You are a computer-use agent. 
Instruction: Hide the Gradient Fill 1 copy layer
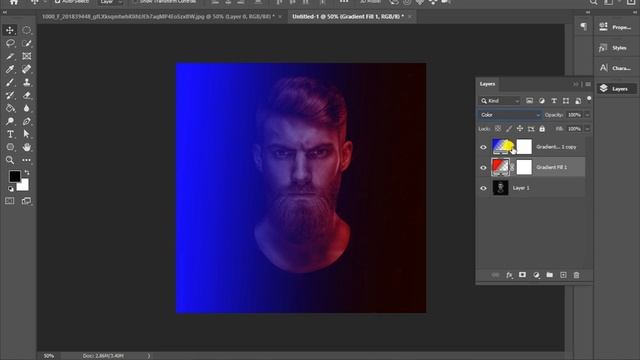(x=483, y=147)
